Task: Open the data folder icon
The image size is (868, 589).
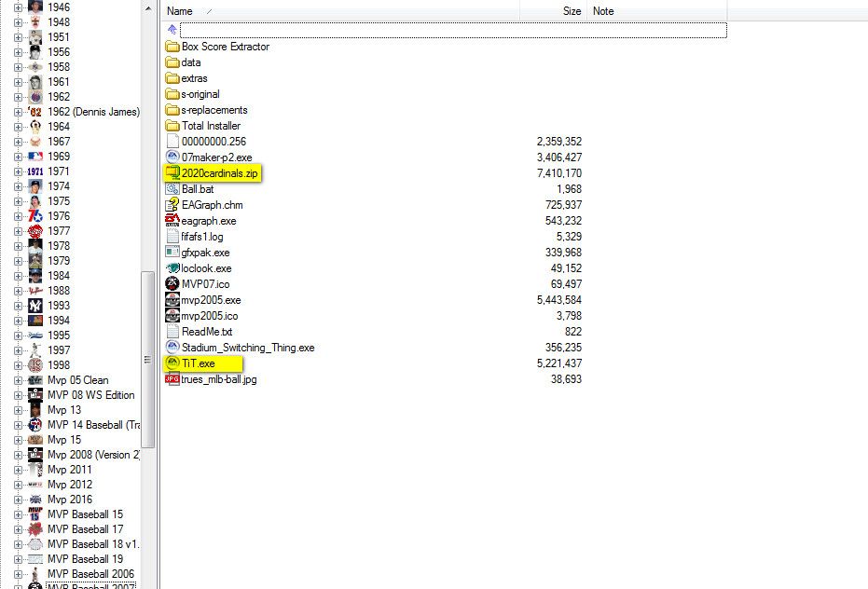Action: click(172, 62)
